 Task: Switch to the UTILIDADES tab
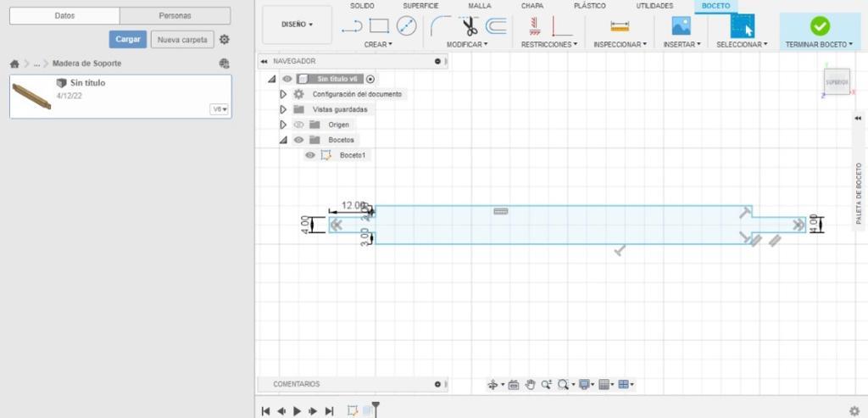[654, 6]
